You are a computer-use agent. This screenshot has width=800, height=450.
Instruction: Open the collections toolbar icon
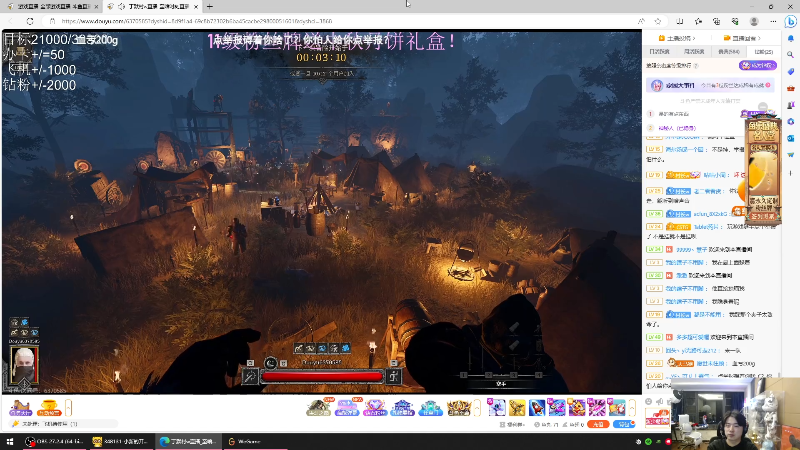point(717,21)
